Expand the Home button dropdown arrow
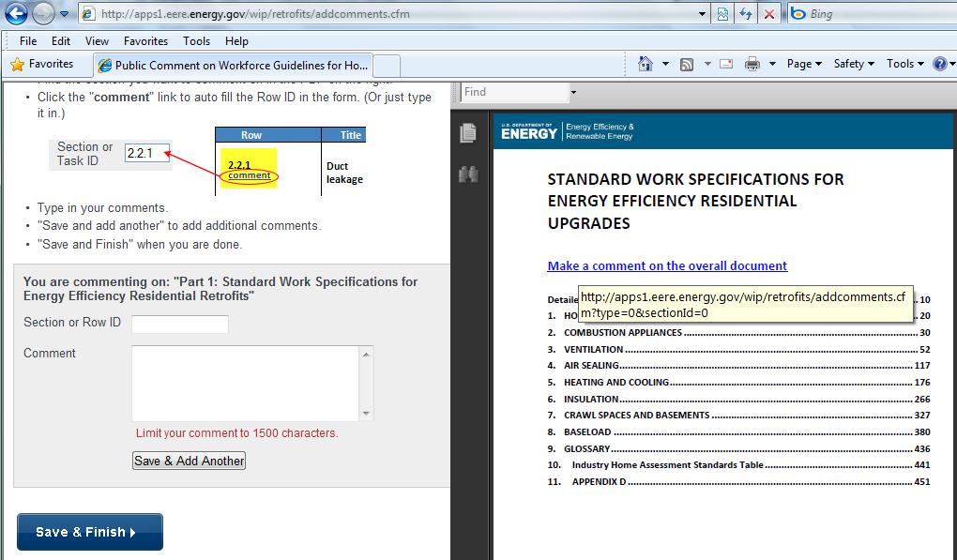This screenshot has height=560, width=957. (665, 64)
